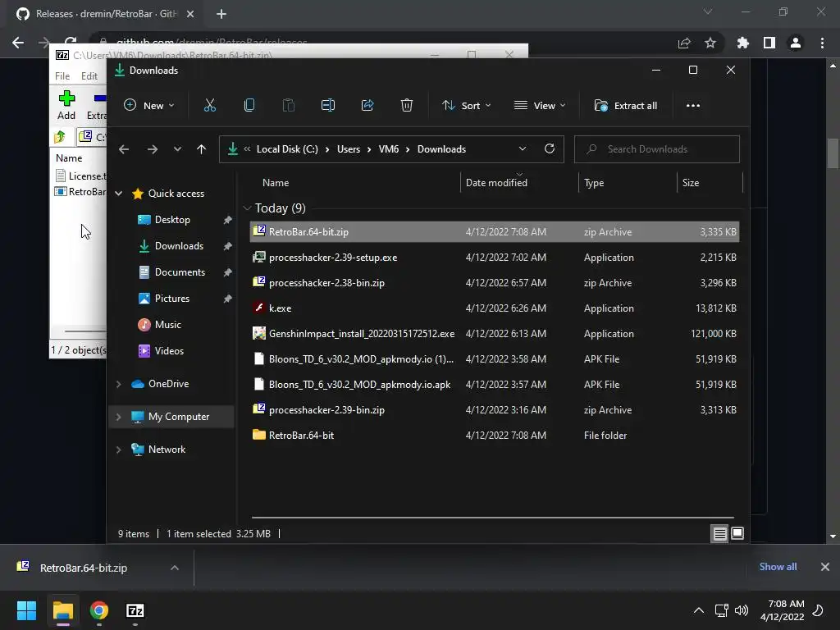Show hidden tray icons chevron
The height and width of the screenshot is (630, 840).
(x=699, y=610)
